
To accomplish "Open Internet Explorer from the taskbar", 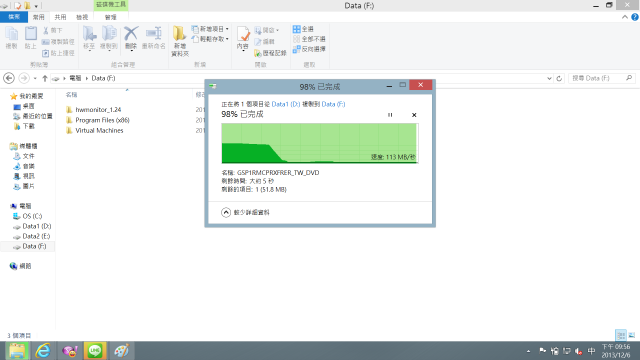I will pos(42,351).
